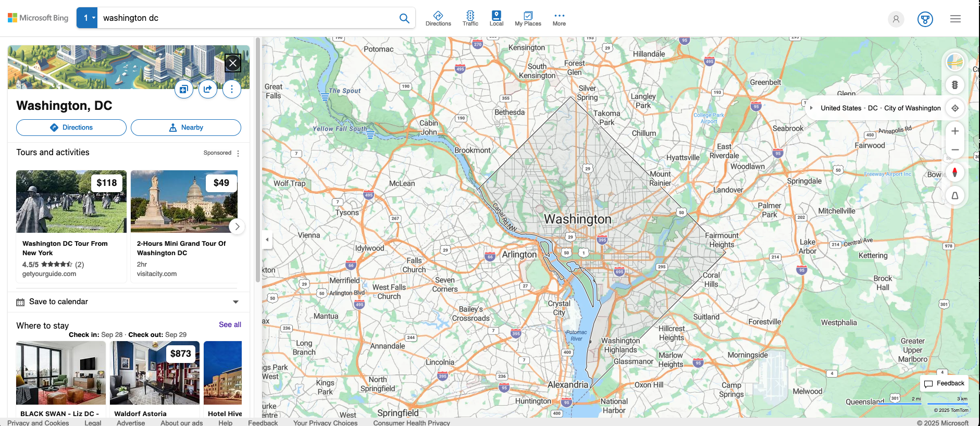Screen dimensions: 980x426
Task: Advance tours carousel with right arrow
Action: pos(237,227)
